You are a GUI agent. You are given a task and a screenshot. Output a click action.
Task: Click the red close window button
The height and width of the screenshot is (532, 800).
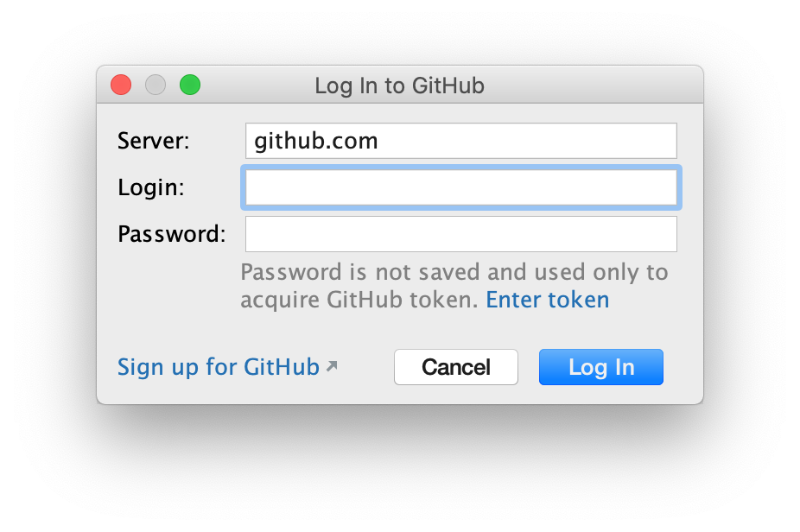(121, 85)
